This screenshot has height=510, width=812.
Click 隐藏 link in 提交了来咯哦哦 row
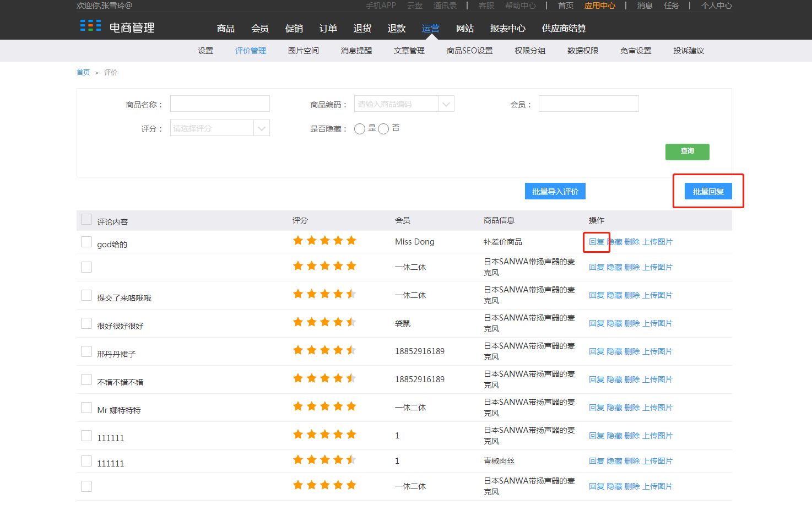(615, 295)
